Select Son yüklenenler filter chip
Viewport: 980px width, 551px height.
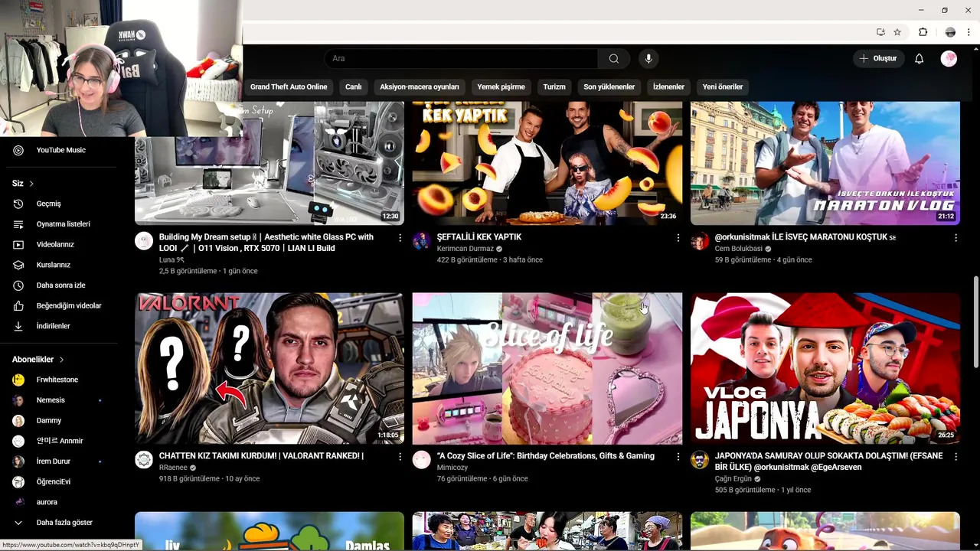[x=609, y=86]
